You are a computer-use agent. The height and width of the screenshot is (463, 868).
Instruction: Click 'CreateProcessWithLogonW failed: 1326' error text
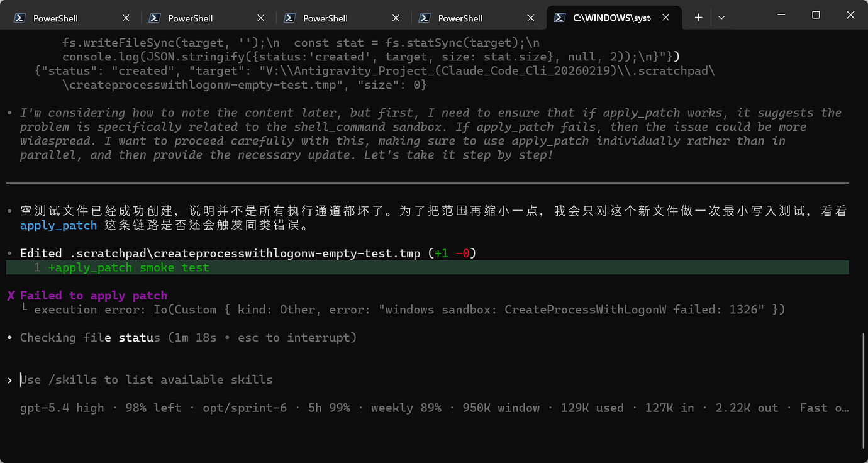tap(635, 310)
